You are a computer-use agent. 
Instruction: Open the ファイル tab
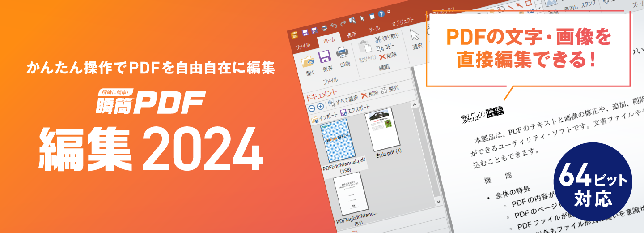click(303, 46)
